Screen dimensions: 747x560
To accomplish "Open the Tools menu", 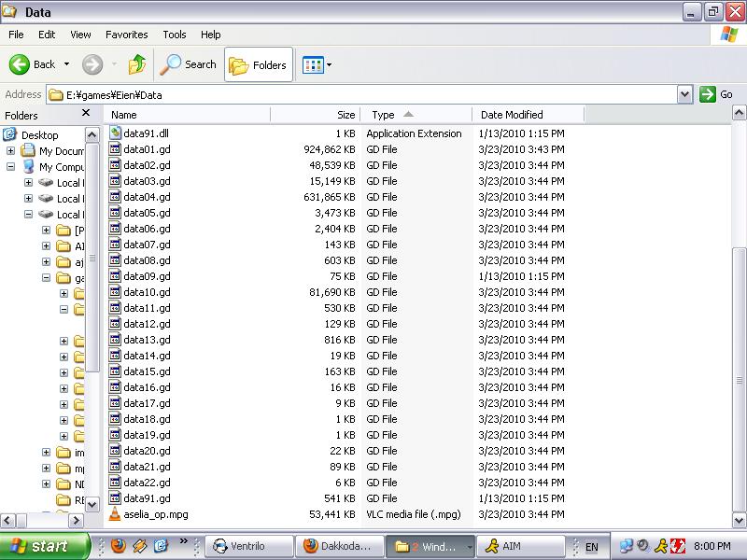I will 175,35.
